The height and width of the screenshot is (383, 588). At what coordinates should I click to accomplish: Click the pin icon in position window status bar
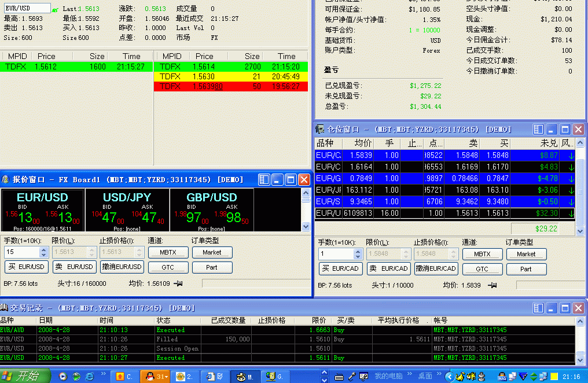click(x=492, y=285)
